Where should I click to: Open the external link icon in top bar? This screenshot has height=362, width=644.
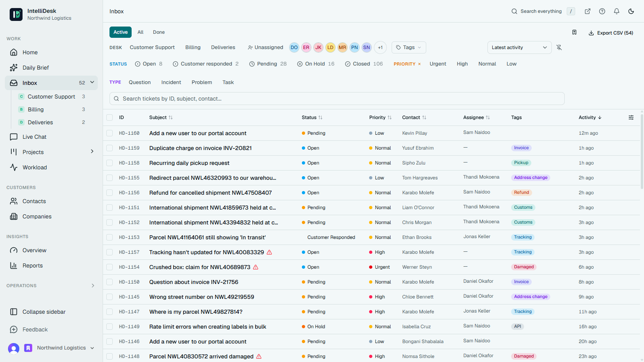588,11
